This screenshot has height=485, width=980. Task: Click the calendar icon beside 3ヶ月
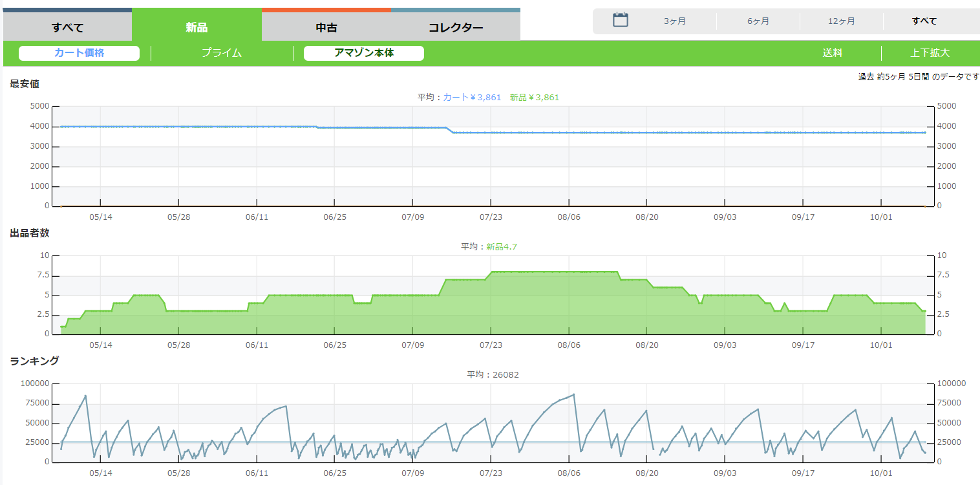[x=620, y=20]
